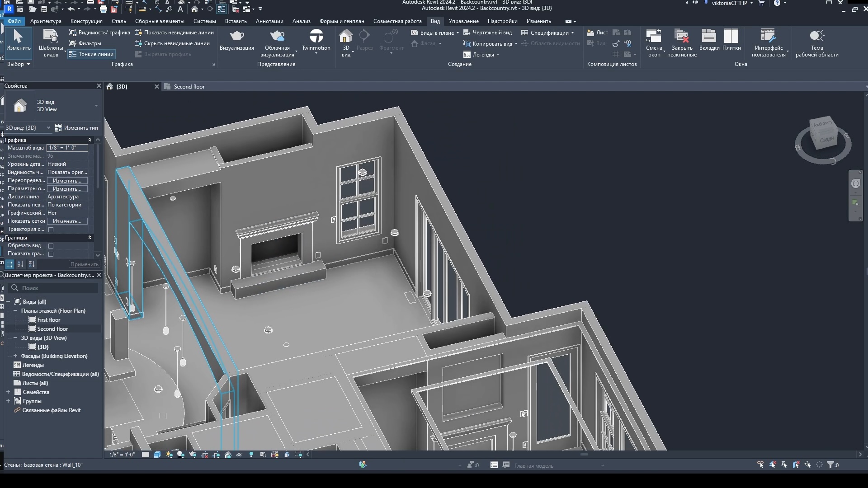Click the Применить button in properties
The height and width of the screenshot is (488, 868).
pyautogui.click(x=84, y=264)
